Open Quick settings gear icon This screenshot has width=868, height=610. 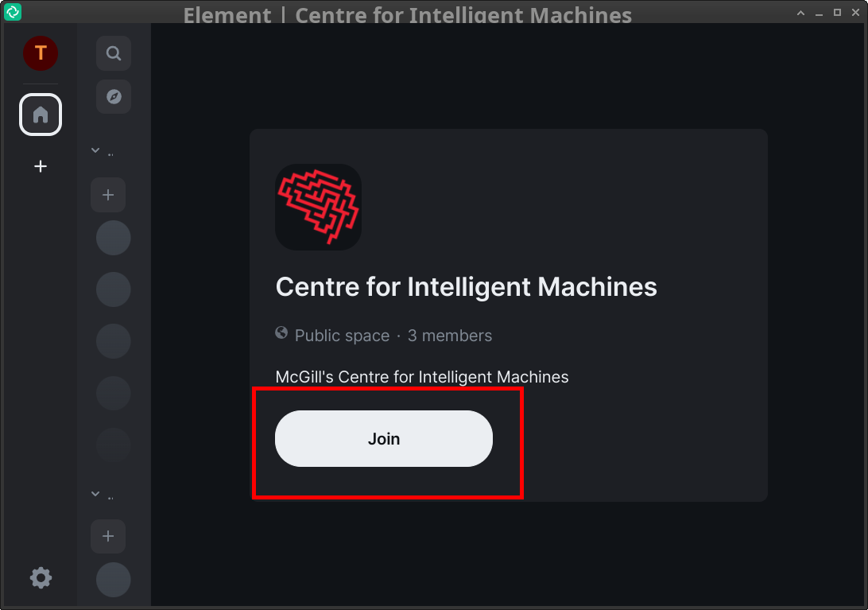pyautogui.click(x=41, y=578)
